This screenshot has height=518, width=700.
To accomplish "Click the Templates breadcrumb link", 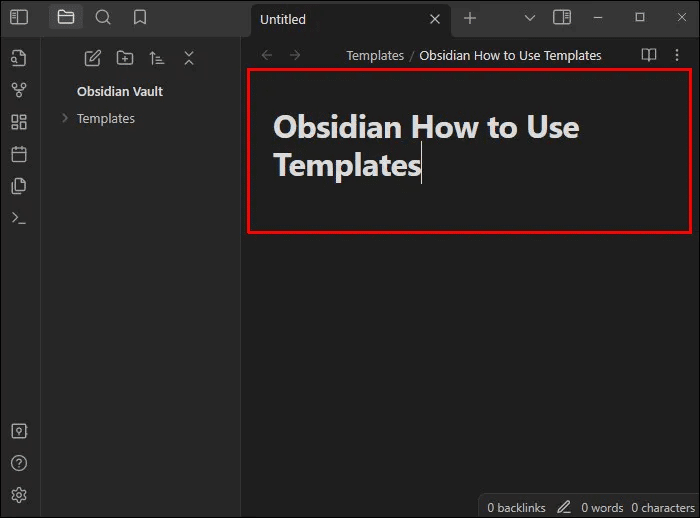I will point(375,55).
